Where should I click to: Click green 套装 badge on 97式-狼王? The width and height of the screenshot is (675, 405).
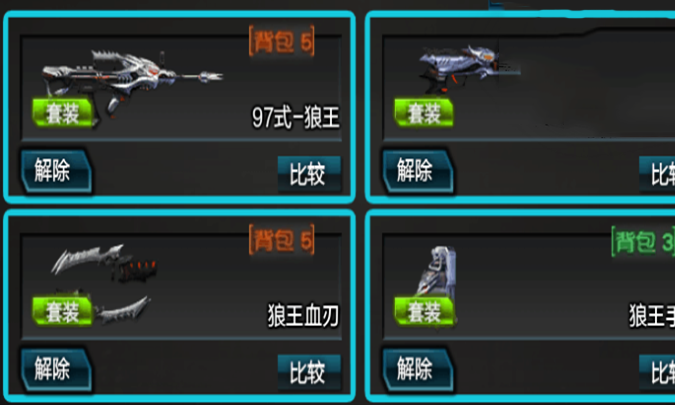63,113
